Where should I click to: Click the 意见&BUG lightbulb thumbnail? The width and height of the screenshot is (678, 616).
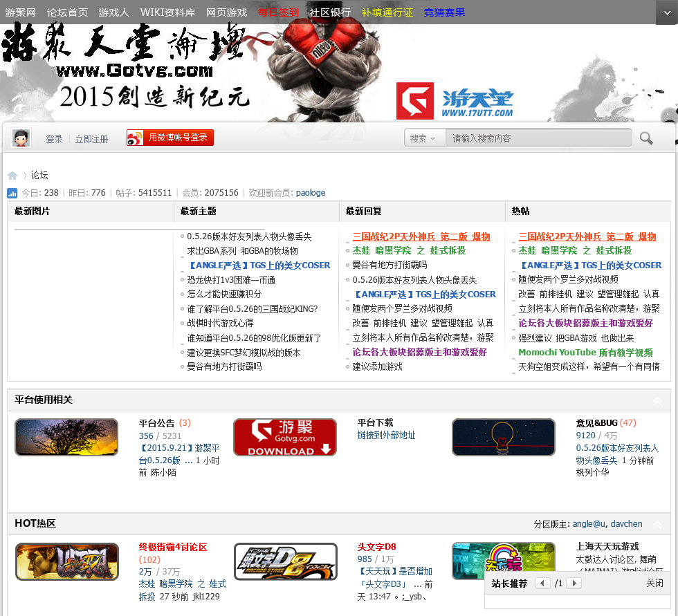[504, 437]
